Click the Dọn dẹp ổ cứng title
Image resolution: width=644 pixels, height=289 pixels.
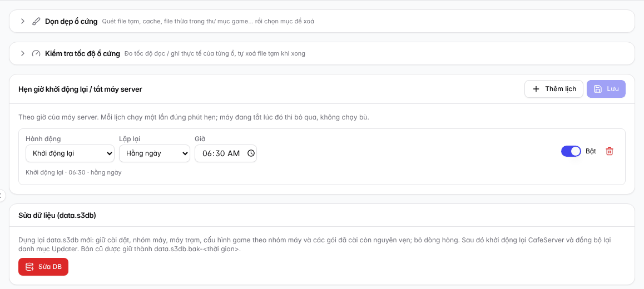coord(71,21)
